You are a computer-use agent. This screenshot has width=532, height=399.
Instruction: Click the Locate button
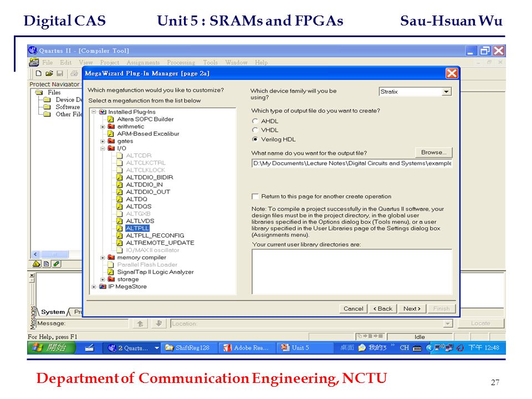click(x=481, y=323)
